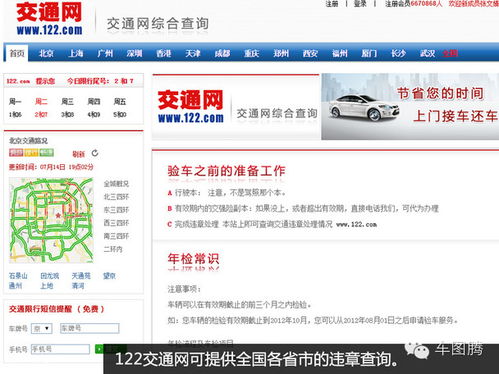Click the 年检常识 section heading
The width and height of the screenshot is (499, 374).
[193, 259]
